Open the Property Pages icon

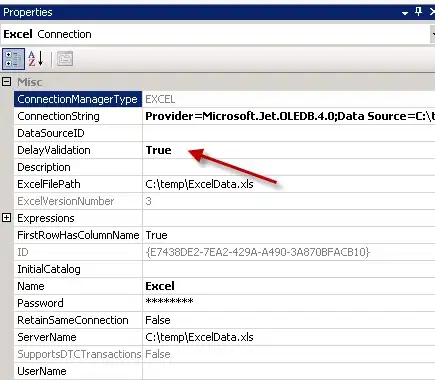point(65,59)
